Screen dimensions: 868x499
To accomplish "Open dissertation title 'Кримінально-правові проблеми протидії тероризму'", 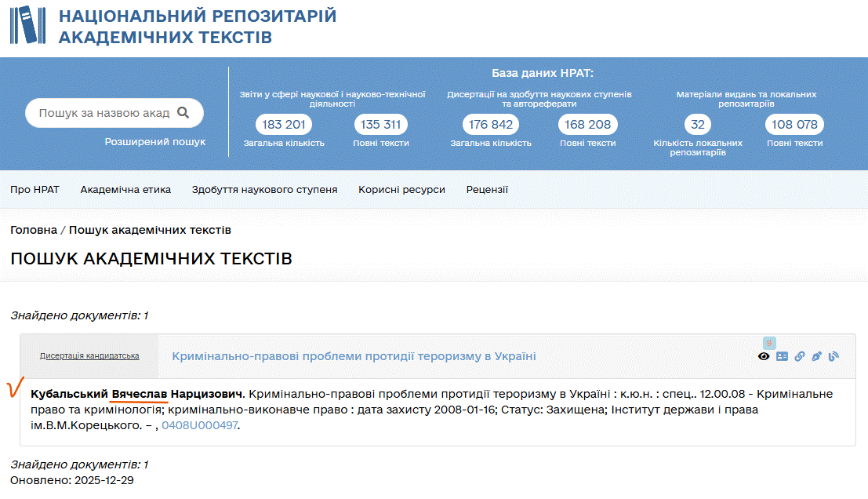I will [354, 356].
